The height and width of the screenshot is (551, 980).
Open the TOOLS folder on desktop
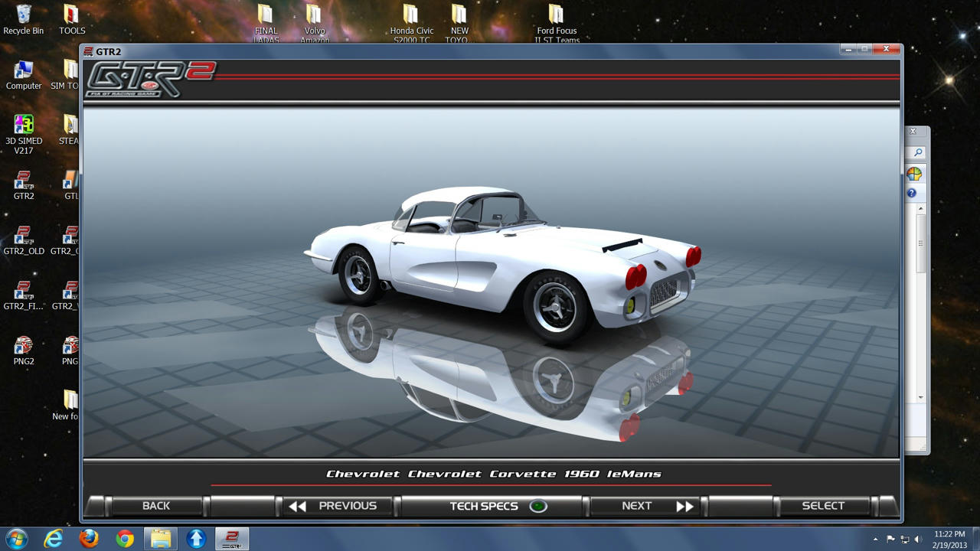click(71, 19)
